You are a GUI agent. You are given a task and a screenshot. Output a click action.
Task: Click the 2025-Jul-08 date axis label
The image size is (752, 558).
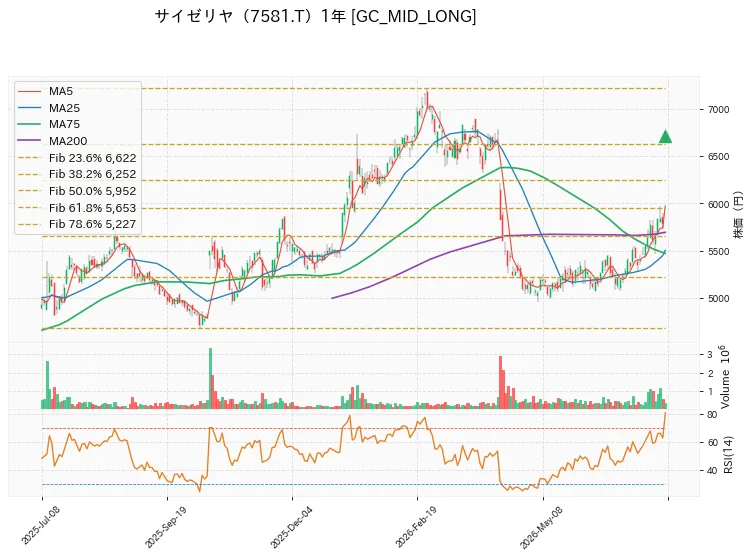(41, 525)
